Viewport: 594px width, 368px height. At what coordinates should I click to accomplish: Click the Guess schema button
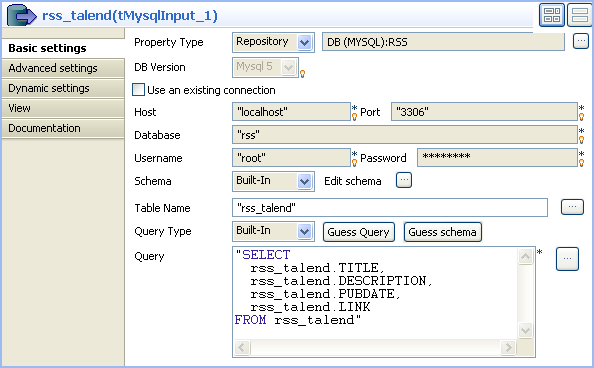[x=442, y=232]
